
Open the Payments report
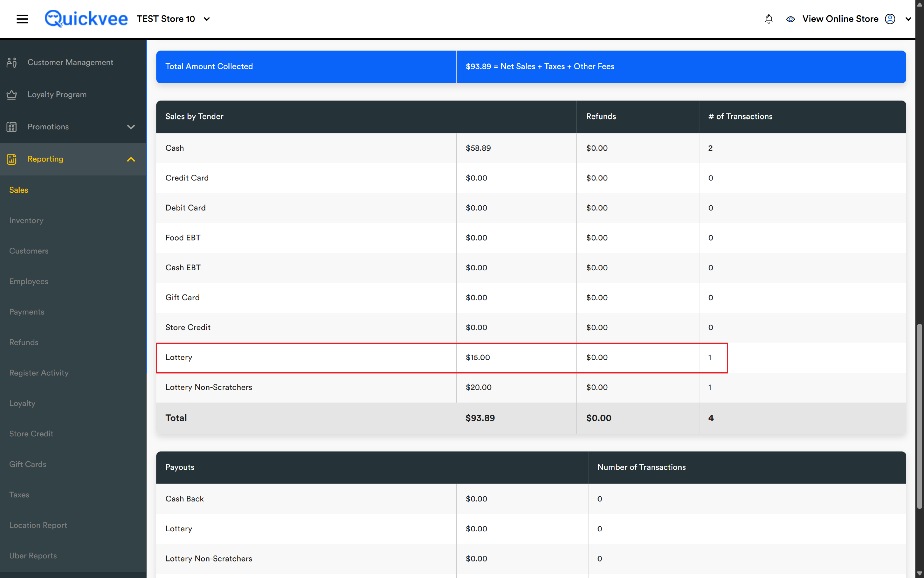[x=27, y=312]
